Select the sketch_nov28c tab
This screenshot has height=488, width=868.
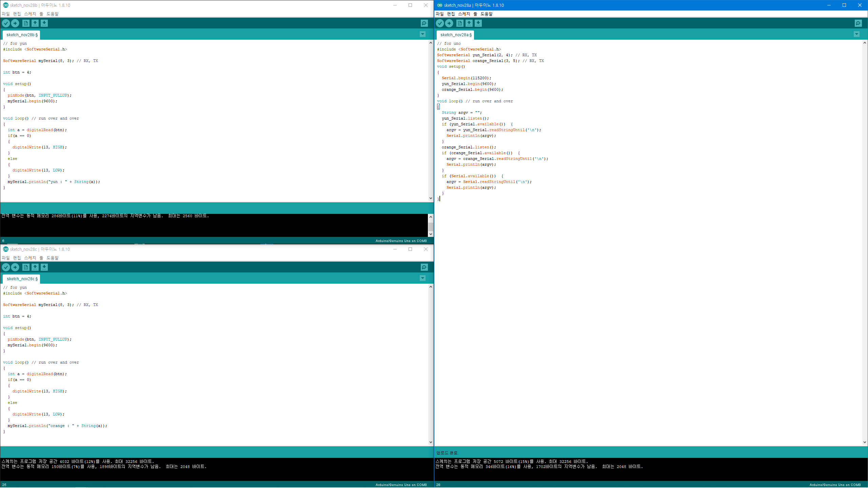coord(22,279)
